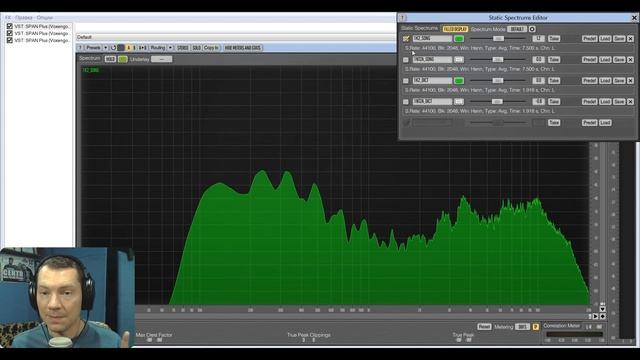640x360 pixels.
Task: Click the dark blue square in plugin toolbar
Action: tap(120, 48)
